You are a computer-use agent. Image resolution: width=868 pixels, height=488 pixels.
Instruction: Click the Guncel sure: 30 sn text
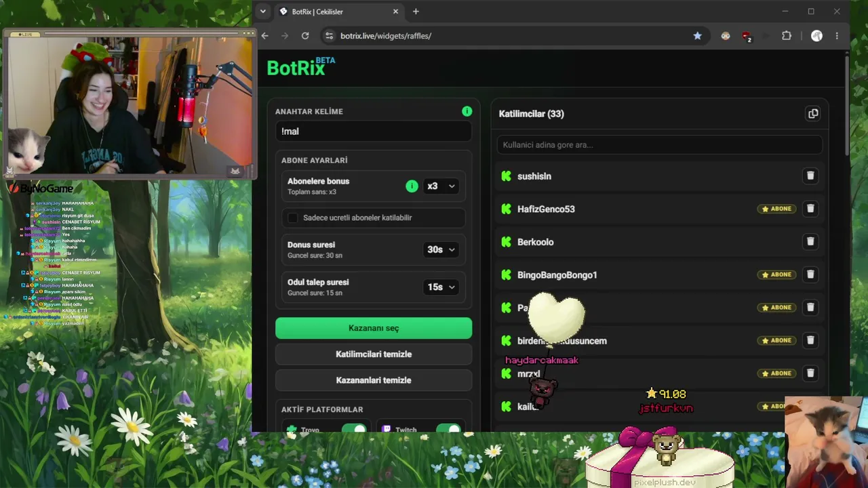[315, 256]
